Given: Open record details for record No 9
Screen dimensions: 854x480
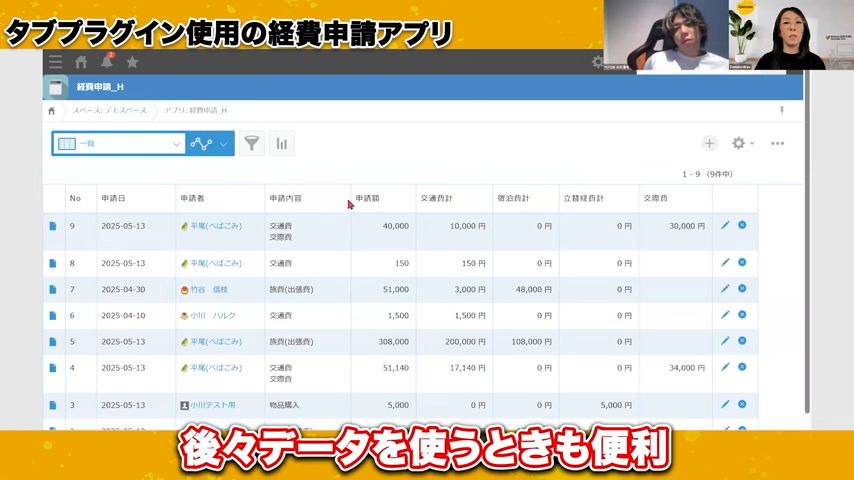Looking at the screenshot, I should coord(53,226).
